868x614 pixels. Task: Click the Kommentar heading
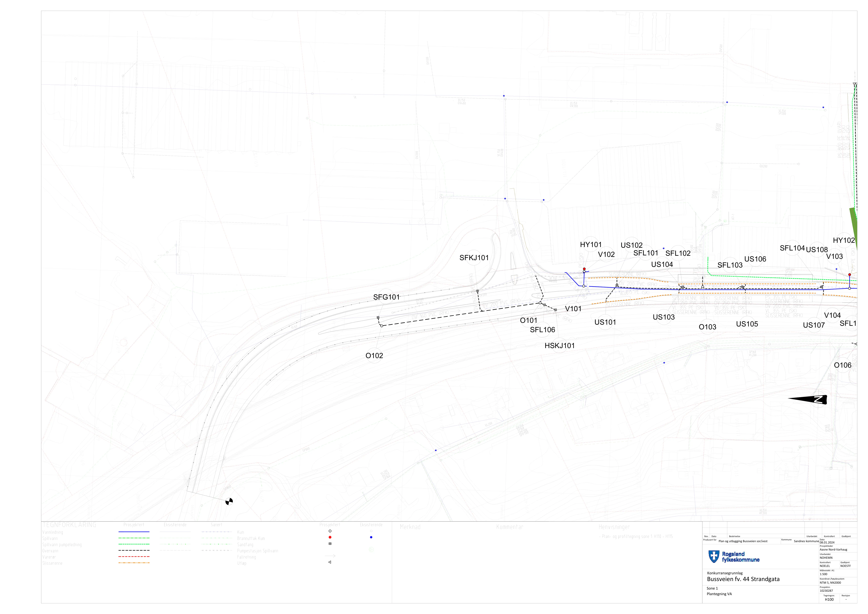(510, 527)
